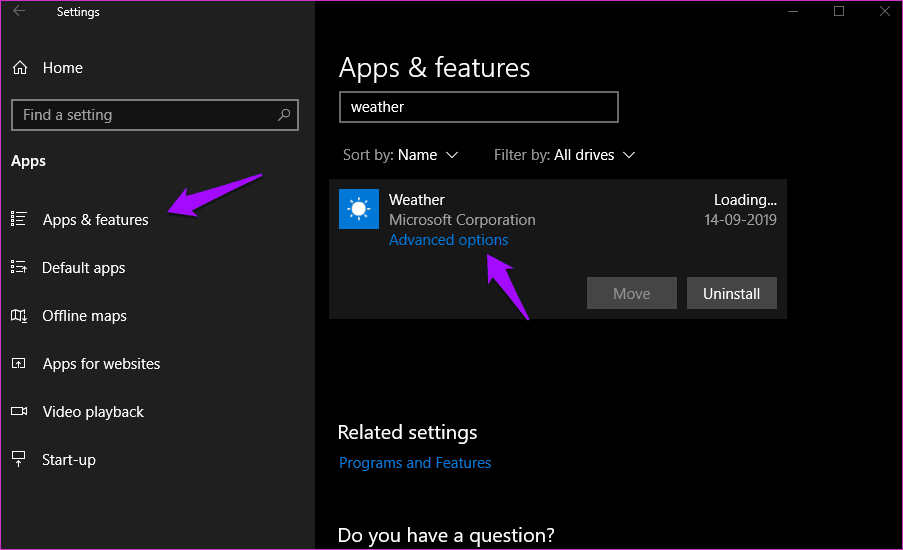The image size is (903, 550).
Task: Select Apps & features in sidebar
Action: coord(96,219)
